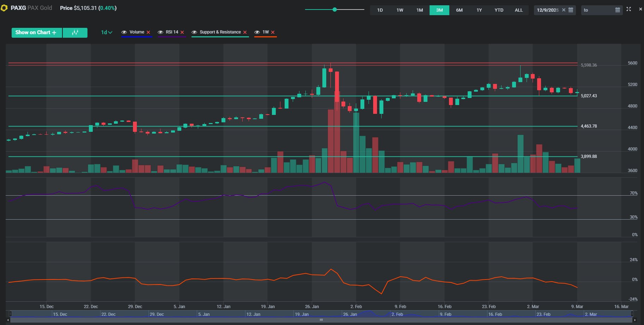The height and width of the screenshot is (325, 644).
Task: Open the 1d interval dropdown
Action: [x=107, y=32]
